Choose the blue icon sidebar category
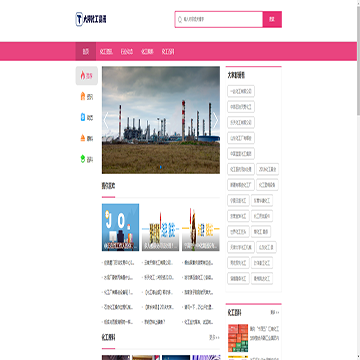The width and height of the screenshot is (360, 360). (83, 117)
